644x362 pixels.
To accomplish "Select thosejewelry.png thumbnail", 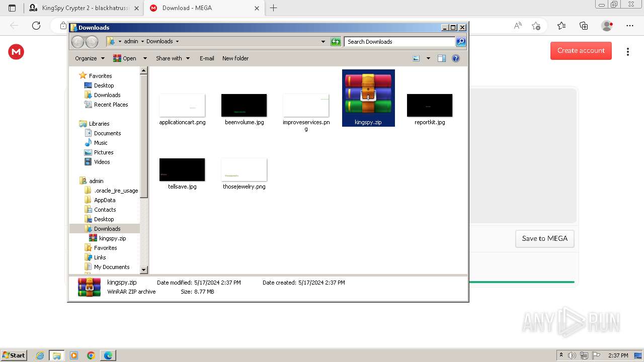I will coord(244,169).
